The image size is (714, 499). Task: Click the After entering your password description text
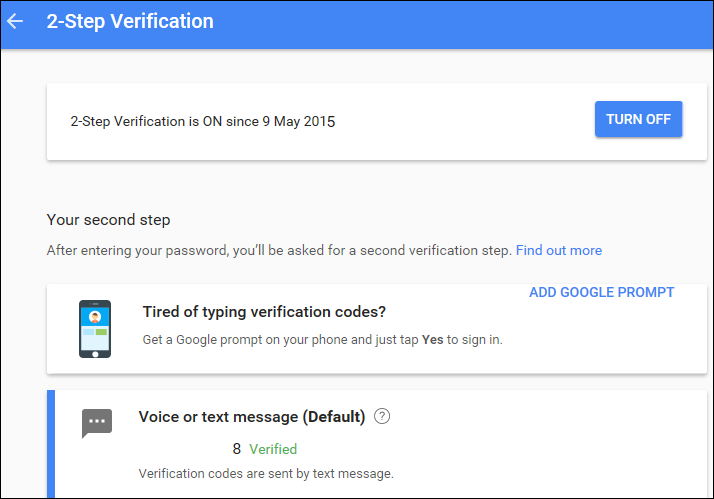[280, 250]
